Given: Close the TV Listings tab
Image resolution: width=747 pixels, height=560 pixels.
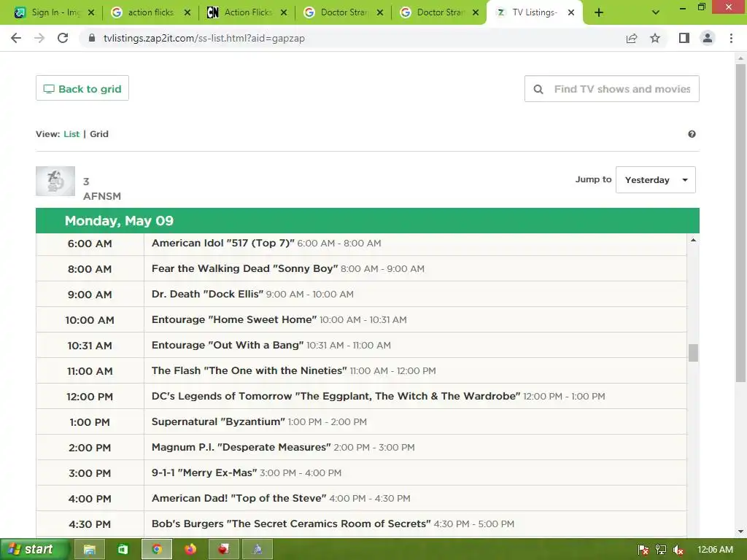Looking at the screenshot, I should point(571,12).
